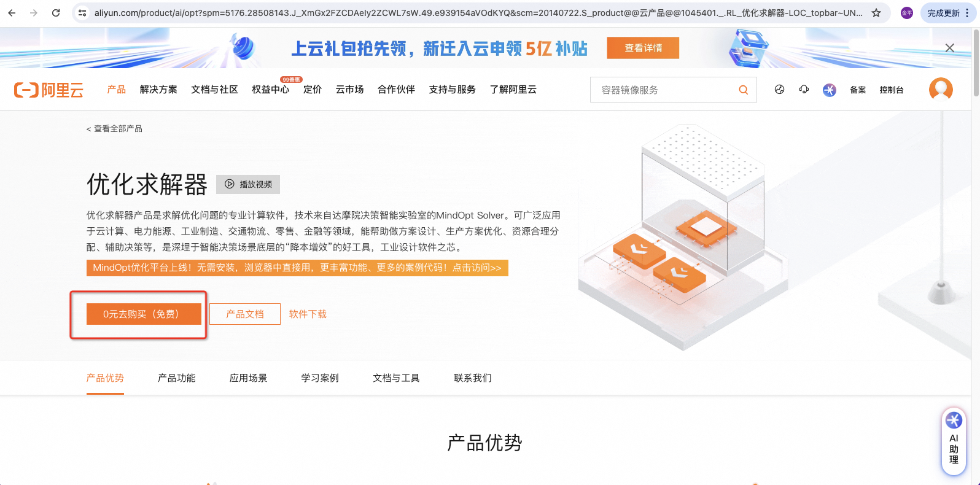Image resolution: width=980 pixels, height=485 pixels.
Task: Open the blue AI assistant icon in header
Action: point(830,90)
